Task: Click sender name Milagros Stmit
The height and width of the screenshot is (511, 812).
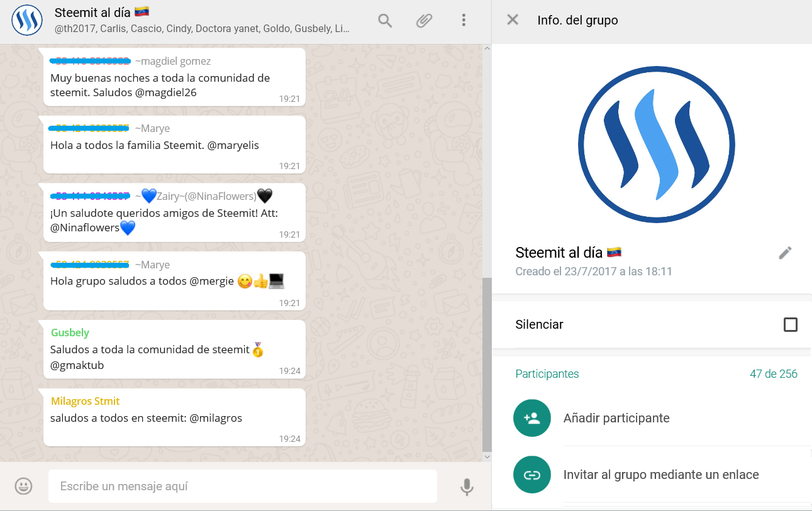Action: coord(85,401)
